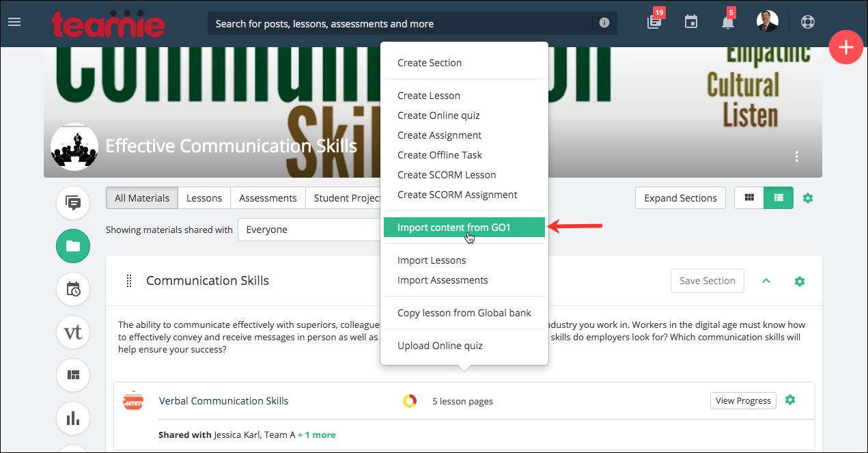Click the '5 lesson pages' text

pos(462,401)
